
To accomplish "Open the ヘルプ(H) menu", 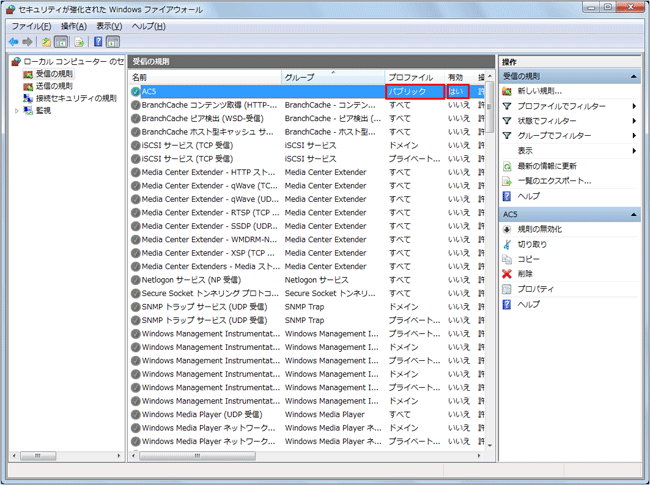I will [x=149, y=27].
